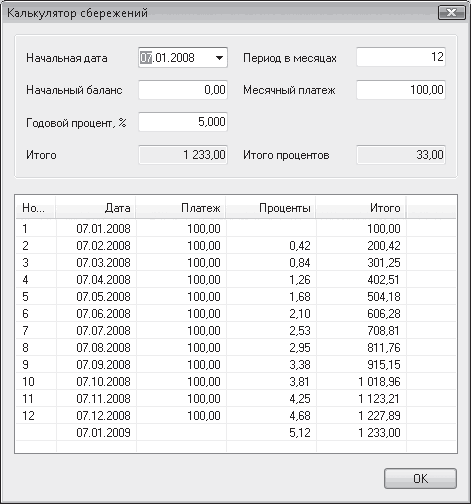Sort by the Платеж column header
The width and height of the screenshot is (471, 504).
(181, 208)
